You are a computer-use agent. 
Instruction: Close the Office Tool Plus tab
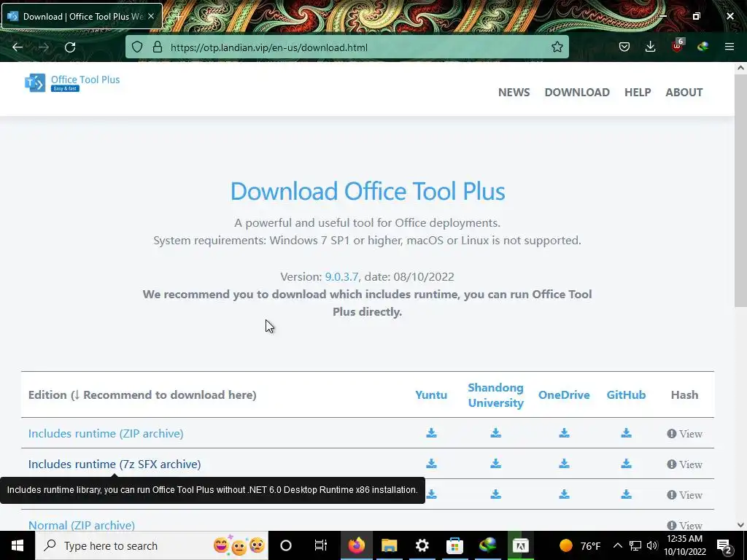pyautogui.click(x=151, y=16)
